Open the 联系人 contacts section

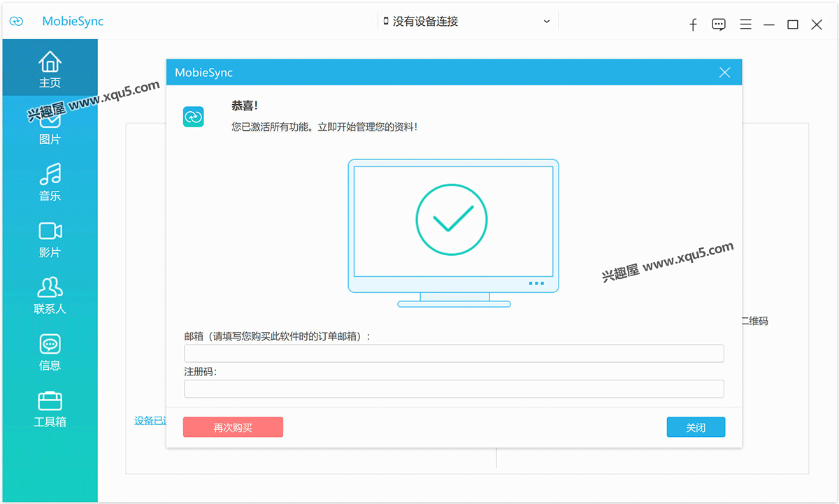pos(50,296)
